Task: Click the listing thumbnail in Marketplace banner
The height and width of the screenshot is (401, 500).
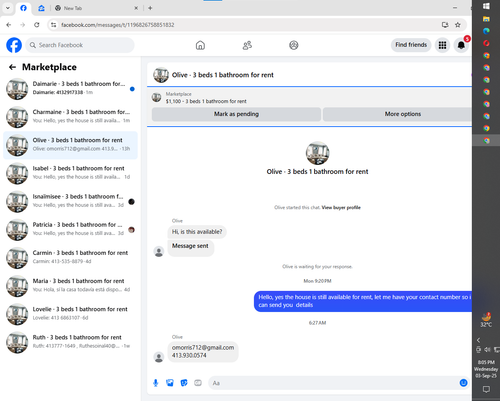Action: tap(157, 98)
